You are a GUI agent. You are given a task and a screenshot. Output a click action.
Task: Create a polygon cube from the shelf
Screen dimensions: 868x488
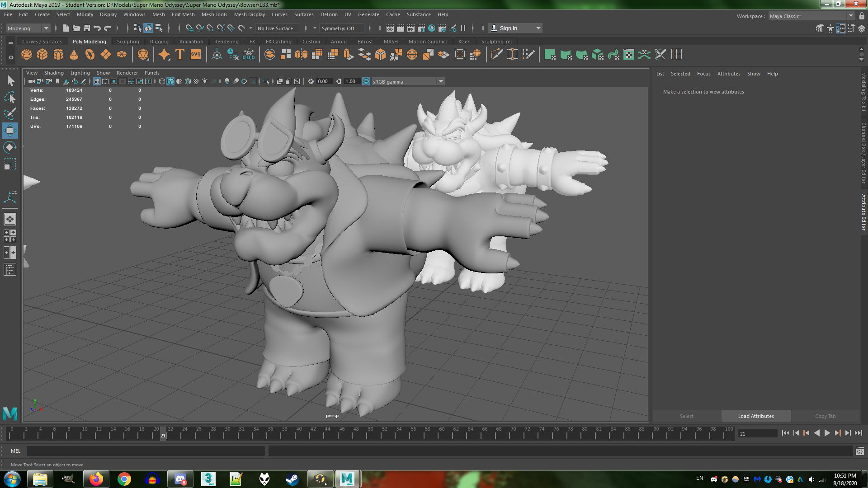(42, 55)
